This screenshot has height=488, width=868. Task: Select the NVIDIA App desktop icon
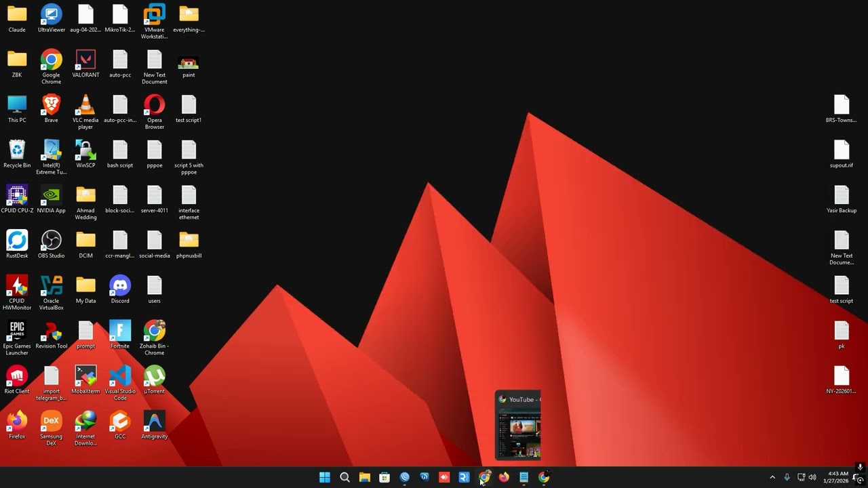tap(52, 200)
